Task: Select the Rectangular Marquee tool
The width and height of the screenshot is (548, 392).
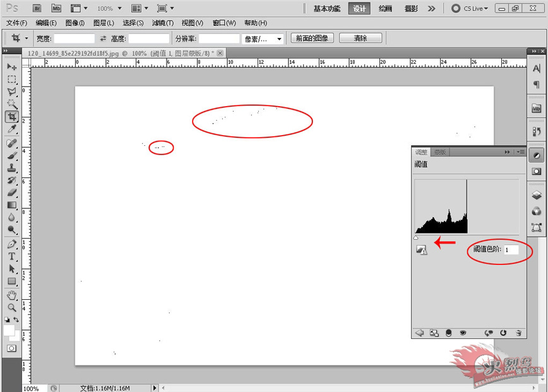Action: [x=11, y=80]
